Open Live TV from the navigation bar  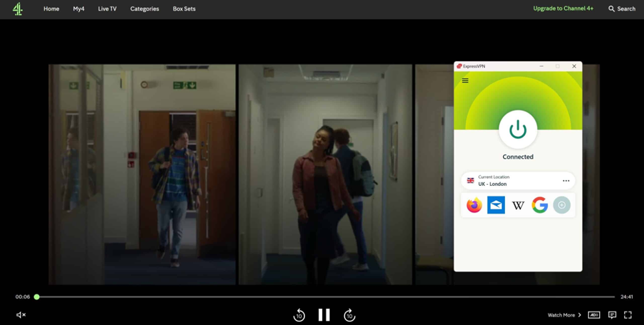pos(107,9)
